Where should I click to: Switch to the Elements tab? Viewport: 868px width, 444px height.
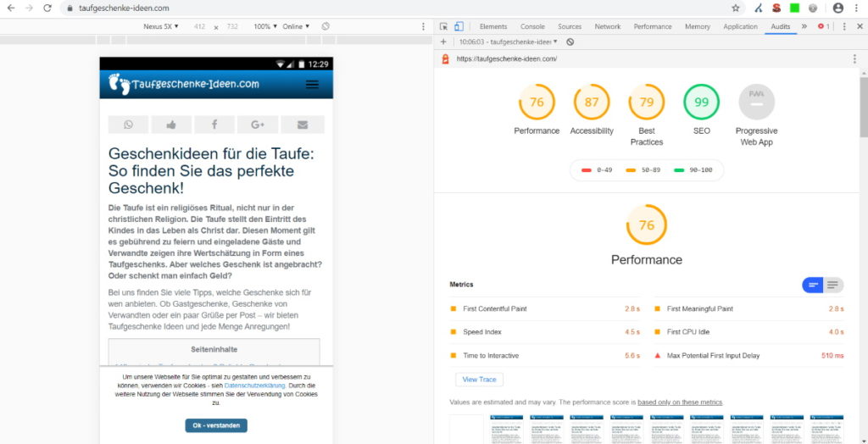[493, 26]
